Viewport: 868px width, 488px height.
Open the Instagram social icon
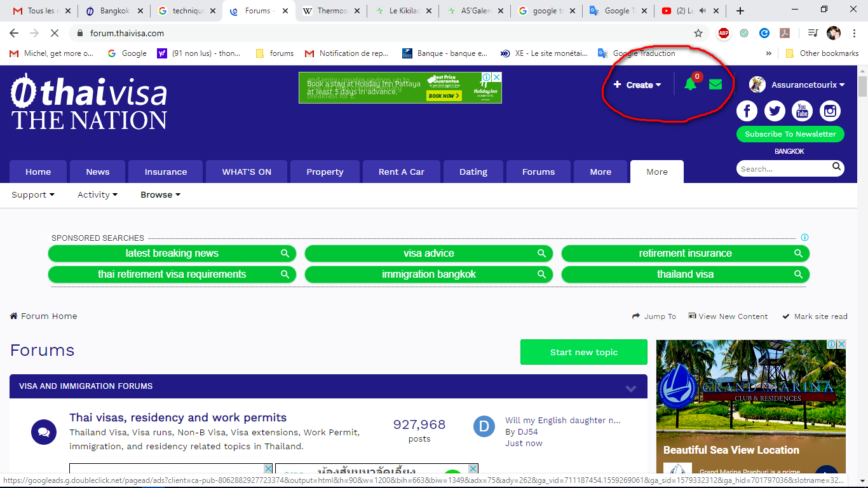click(830, 111)
